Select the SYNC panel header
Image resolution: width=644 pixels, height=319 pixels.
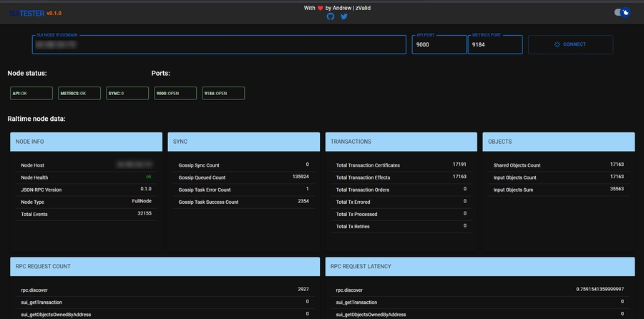click(x=243, y=142)
